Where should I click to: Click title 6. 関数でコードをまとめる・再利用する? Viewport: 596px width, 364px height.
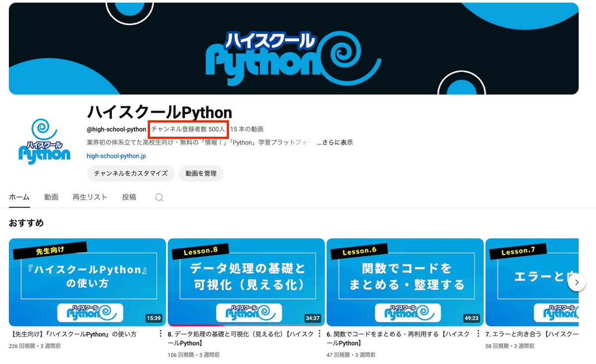(398, 339)
